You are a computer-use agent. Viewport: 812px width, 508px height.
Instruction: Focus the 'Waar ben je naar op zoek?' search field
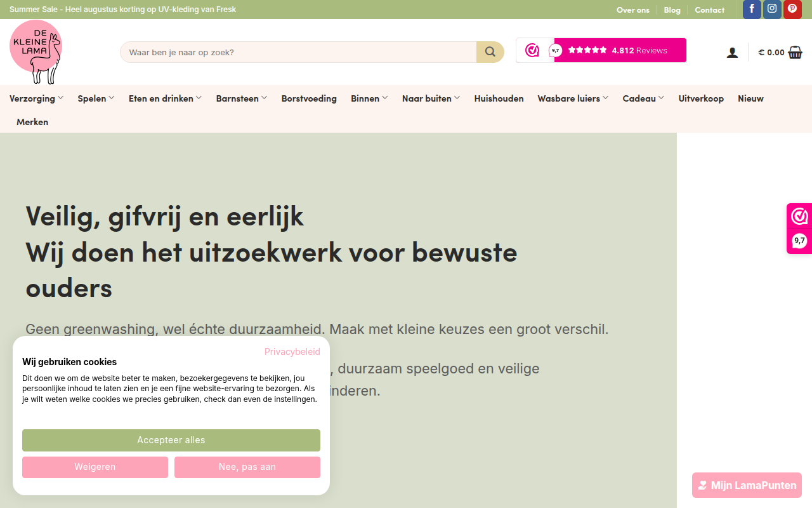(298, 52)
